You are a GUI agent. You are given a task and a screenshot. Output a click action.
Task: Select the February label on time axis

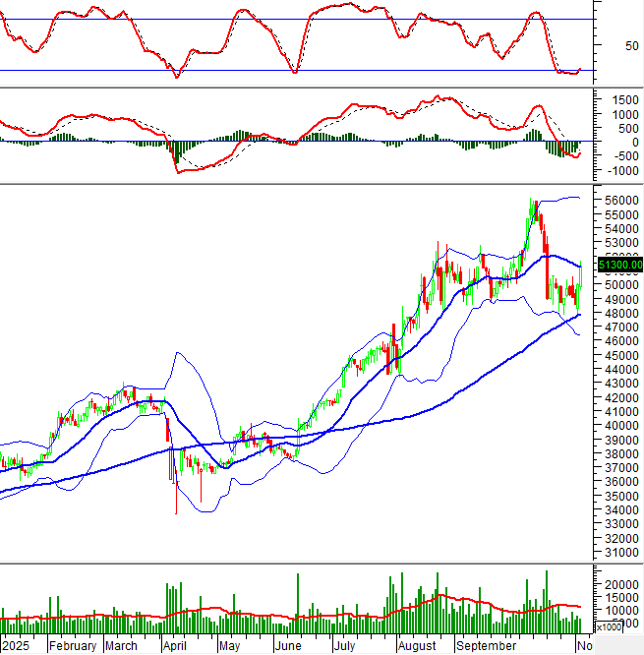pos(72,646)
